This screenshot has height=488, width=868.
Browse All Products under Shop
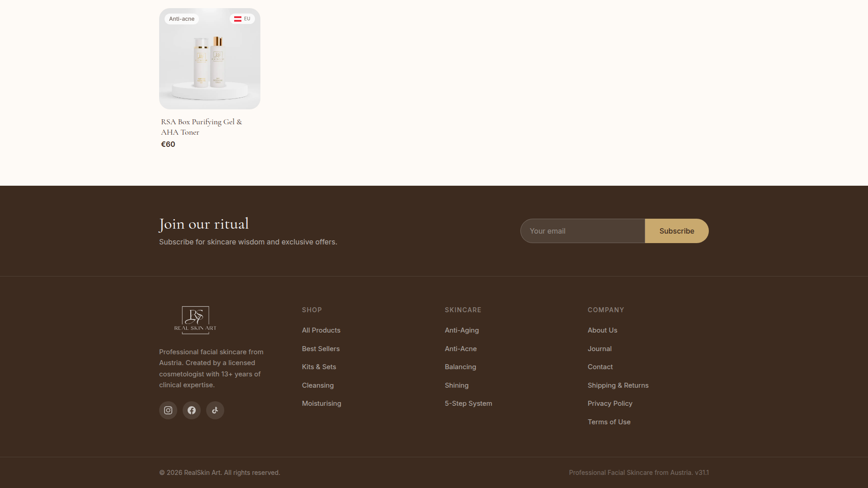pos(321,330)
